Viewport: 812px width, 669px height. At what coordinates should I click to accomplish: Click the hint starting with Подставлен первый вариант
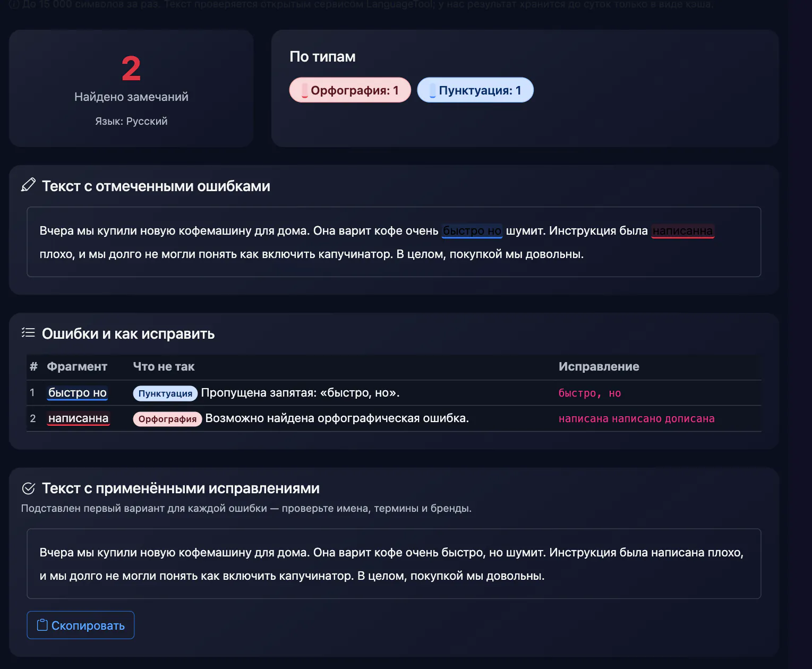(x=246, y=509)
